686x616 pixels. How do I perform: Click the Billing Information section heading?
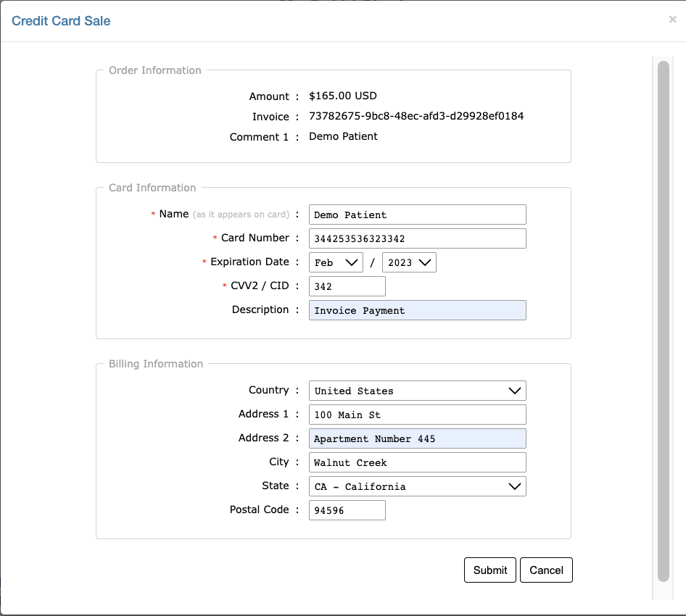pos(156,364)
